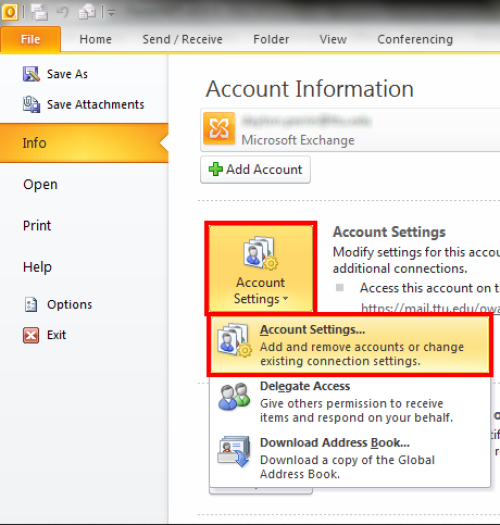Click the icon on the Account Settings button

coord(261,253)
